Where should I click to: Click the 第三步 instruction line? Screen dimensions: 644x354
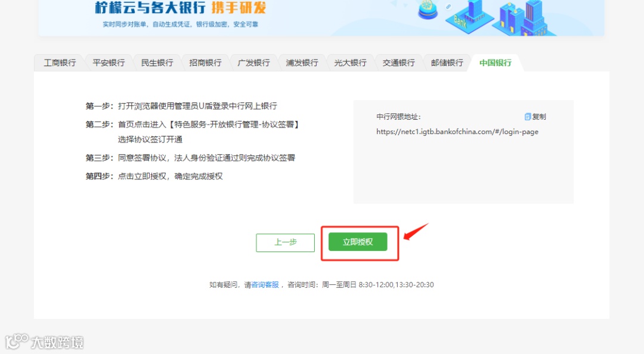(190, 158)
